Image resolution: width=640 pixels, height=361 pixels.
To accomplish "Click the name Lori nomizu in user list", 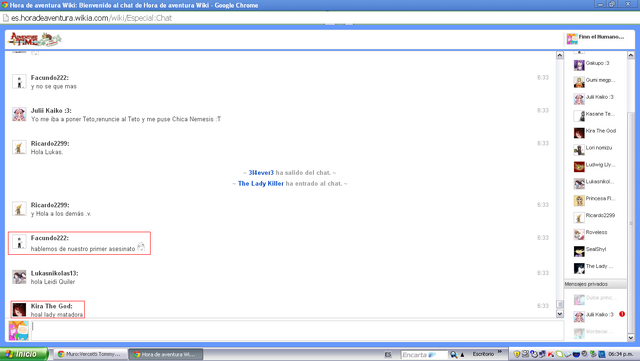I will click(x=599, y=148).
